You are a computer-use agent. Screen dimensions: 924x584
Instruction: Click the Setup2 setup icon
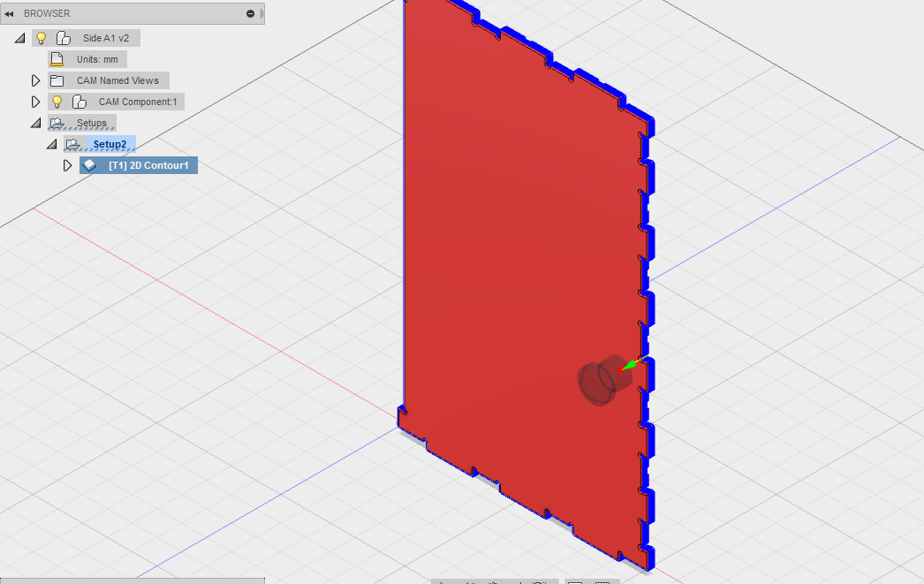point(73,144)
